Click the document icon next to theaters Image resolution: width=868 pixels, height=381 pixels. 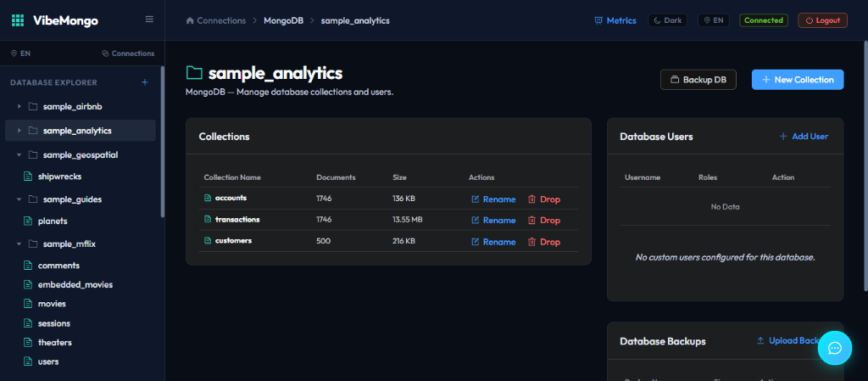[x=28, y=342]
